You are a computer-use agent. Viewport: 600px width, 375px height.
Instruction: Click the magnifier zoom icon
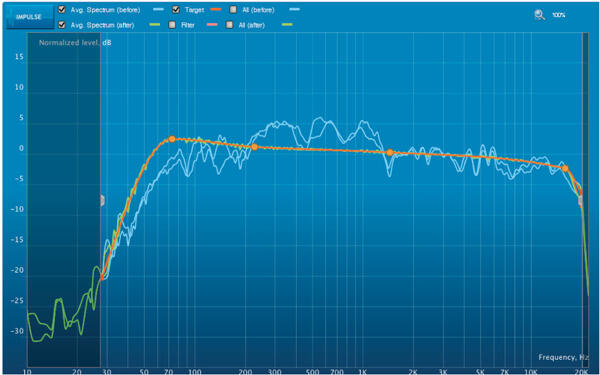(540, 15)
